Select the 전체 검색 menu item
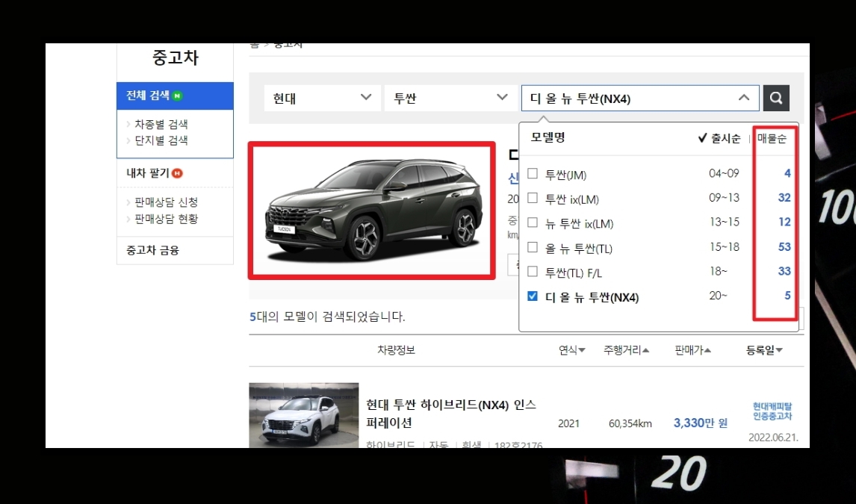 coord(175,96)
